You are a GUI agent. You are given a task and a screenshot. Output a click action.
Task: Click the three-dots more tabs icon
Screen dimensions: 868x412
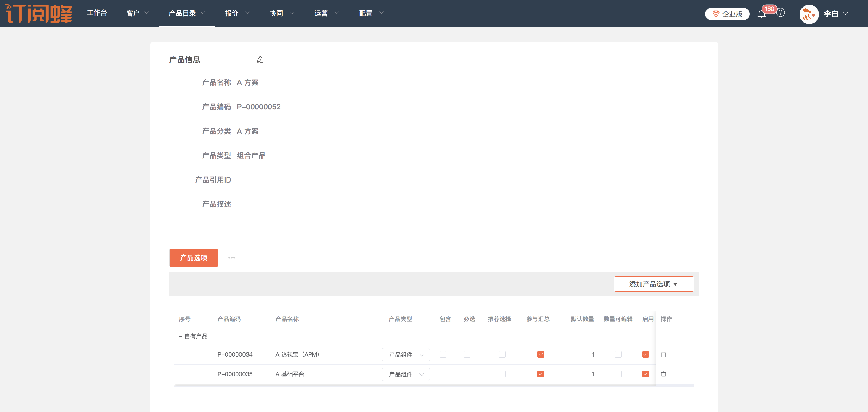click(232, 258)
